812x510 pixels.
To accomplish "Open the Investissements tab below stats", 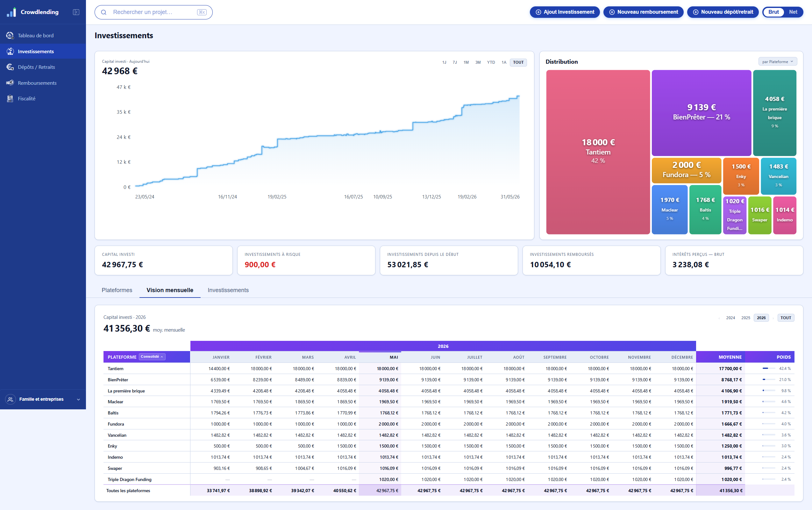I will tap(228, 290).
